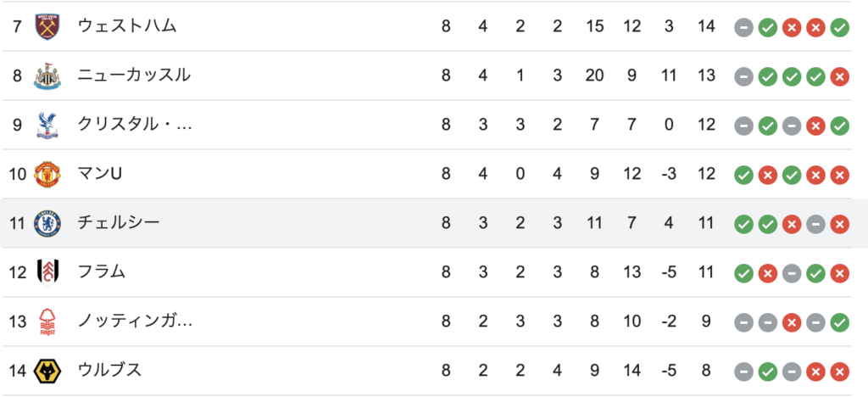Click Chelsea's grey draw indicator
Image resolution: width=868 pixels, height=397 pixels.
(815, 224)
